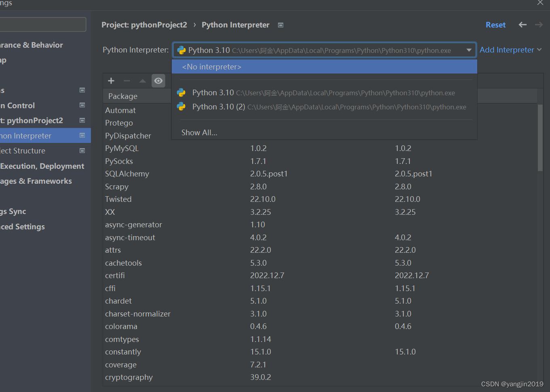The width and height of the screenshot is (550, 392).
Task: Select the Python Interpreter sidebar item
Action: (x=45, y=136)
